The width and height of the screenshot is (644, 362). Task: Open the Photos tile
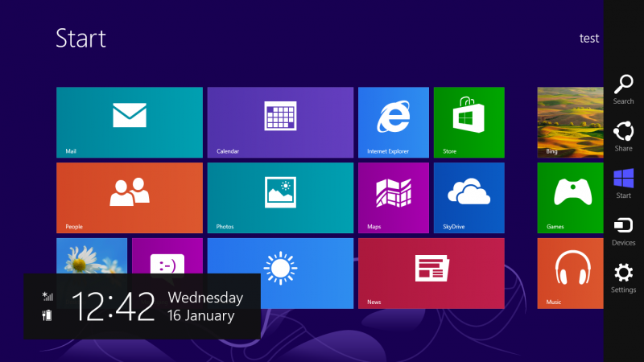(x=280, y=198)
